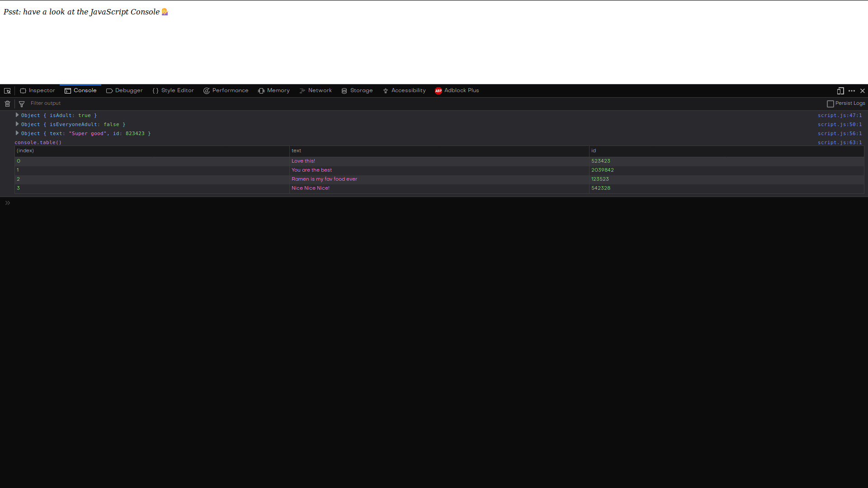Image resolution: width=868 pixels, height=488 pixels.
Task: Open the DevTools customize three-dot menu
Action: (x=852, y=91)
